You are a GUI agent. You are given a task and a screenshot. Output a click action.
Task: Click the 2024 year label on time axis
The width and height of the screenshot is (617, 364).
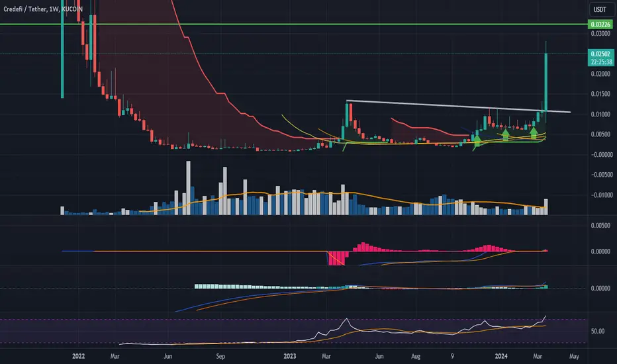[501, 356]
